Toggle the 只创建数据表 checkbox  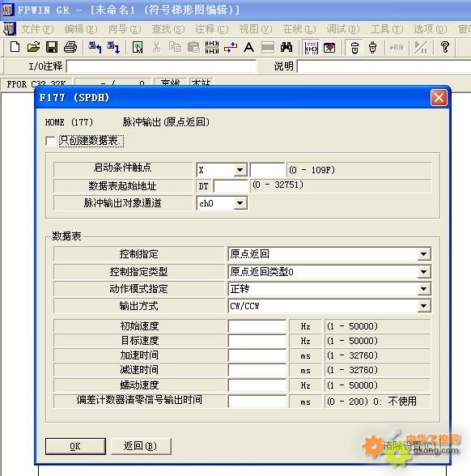click(x=50, y=141)
